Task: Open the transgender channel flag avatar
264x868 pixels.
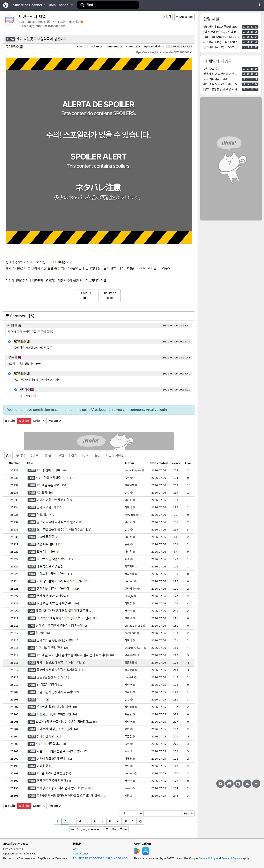Action: point(9,20)
